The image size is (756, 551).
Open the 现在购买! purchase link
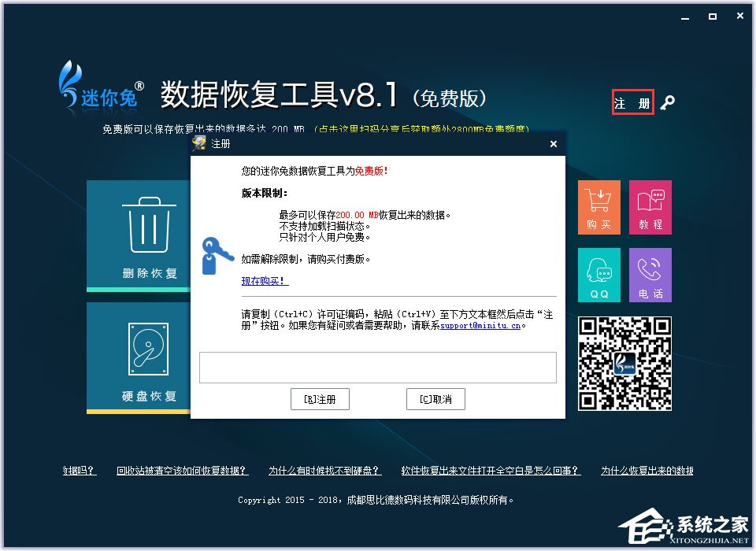[265, 281]
